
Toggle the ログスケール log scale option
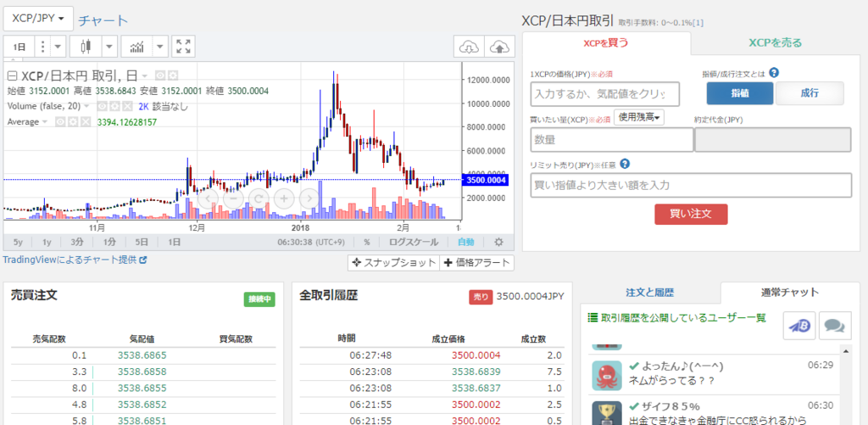pyautogui.click(x=414, y=242)
